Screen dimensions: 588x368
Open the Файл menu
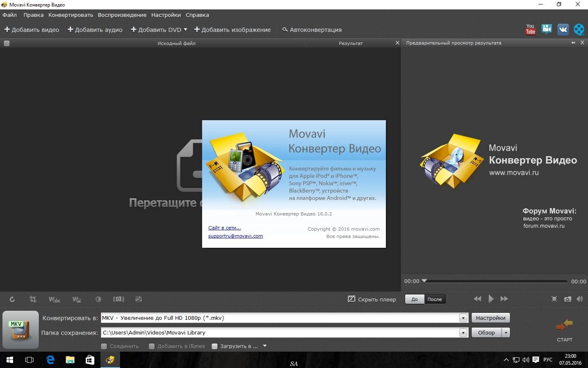click(x=10, y=15)
